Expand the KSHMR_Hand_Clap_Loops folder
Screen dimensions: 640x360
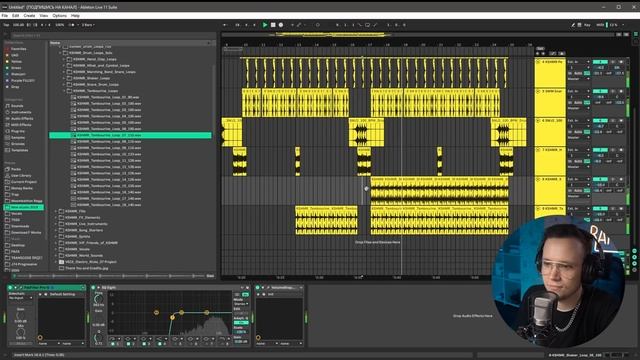64,59
